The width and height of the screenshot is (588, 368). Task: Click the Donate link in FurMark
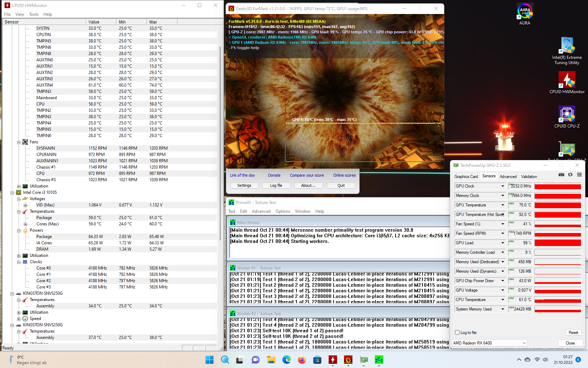tap(274, 175)
